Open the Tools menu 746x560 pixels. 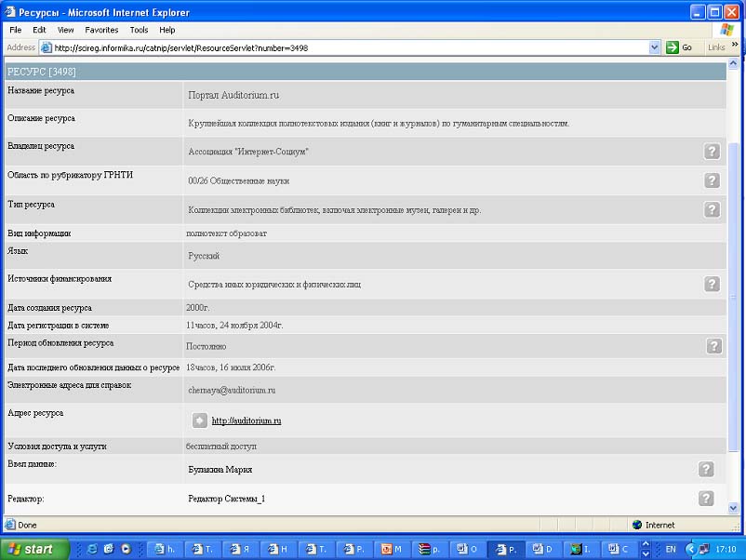(139, 30)
